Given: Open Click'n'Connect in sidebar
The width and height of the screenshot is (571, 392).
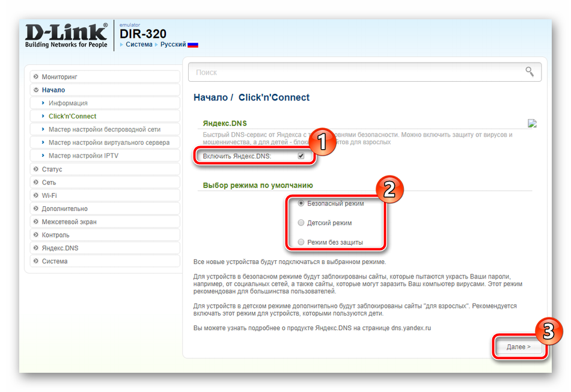Looking at the screenshot, I should (105, 116).
